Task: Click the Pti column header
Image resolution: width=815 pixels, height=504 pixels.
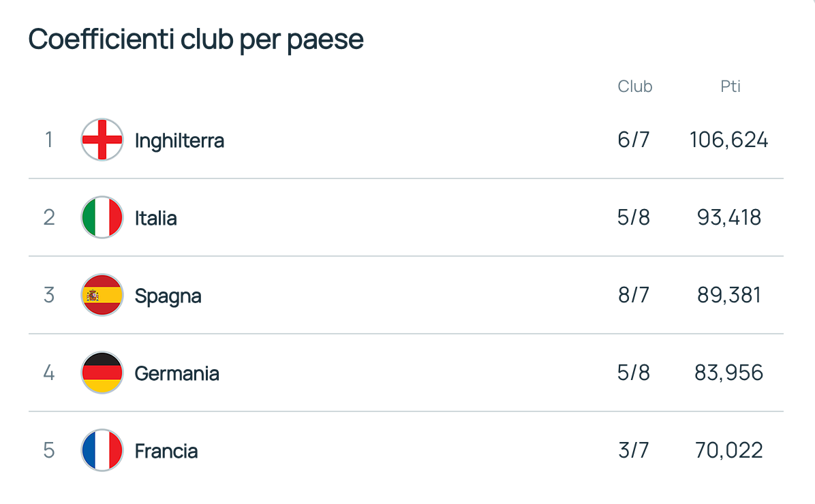Action: tap(731, 86)
